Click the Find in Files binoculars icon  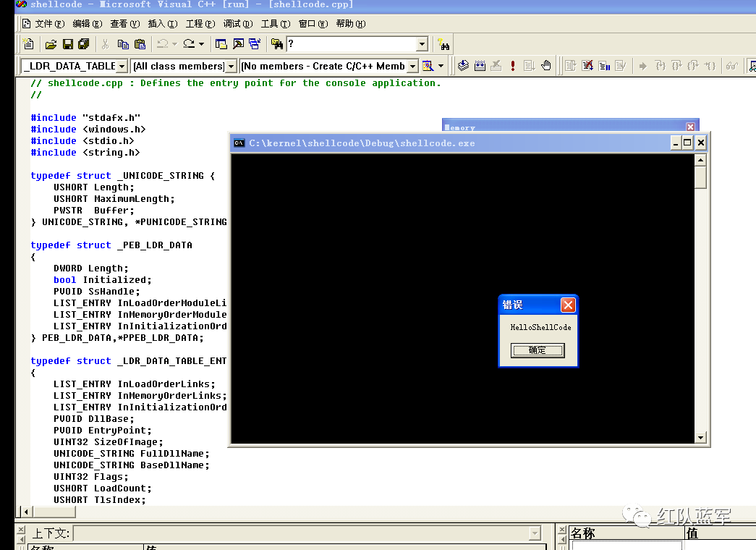pyautogui.click(x=277, y=44)
